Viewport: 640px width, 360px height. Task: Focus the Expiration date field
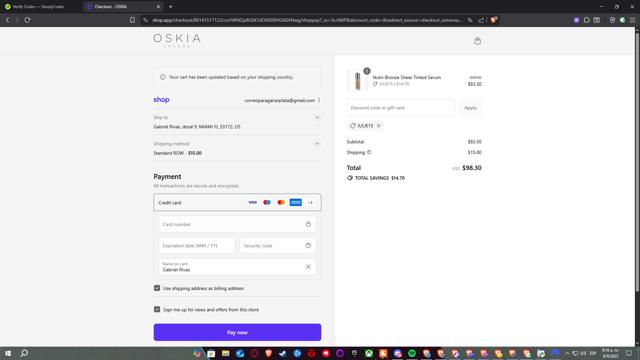point(197,246)
